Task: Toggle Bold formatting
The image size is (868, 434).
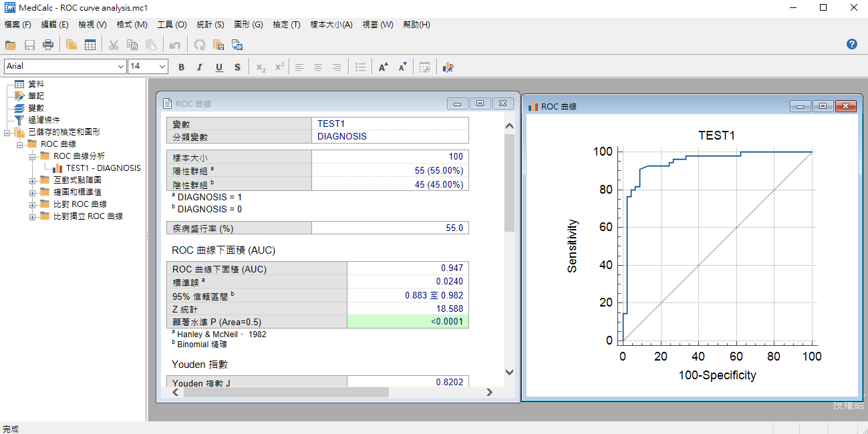Action: coord(181,67)
